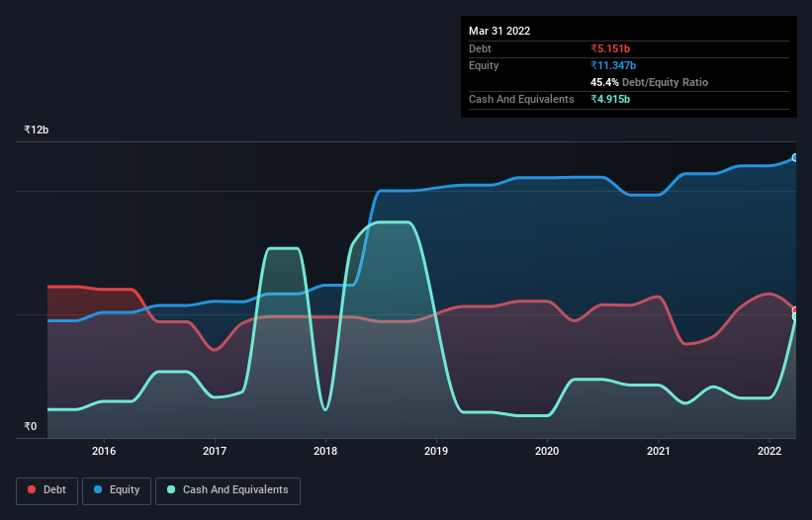Click the ₹12b y-axis label
Image resolution: width=812 pixels, height=520 pixels.
tap(37, 130)
